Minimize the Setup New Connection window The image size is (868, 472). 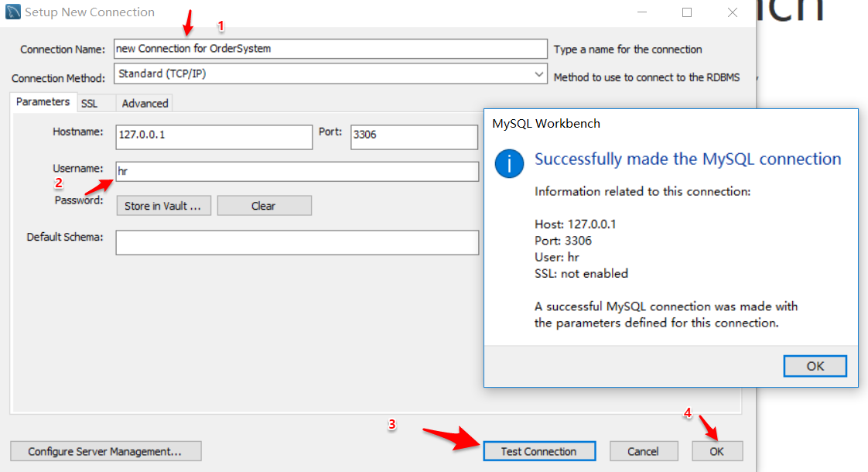tap(642, 12)
